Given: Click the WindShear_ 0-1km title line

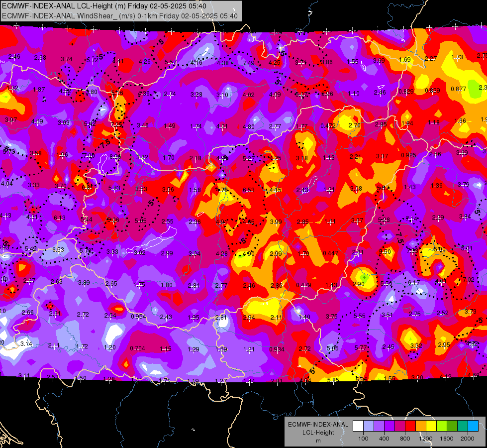Looking at the screenshot, I should [120, 16].
